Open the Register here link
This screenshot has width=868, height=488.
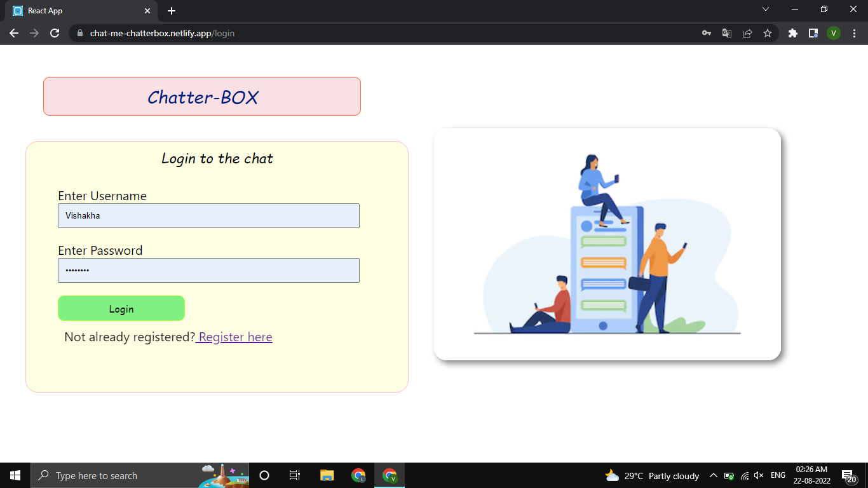pyautogui.click(x=234, y=337)
